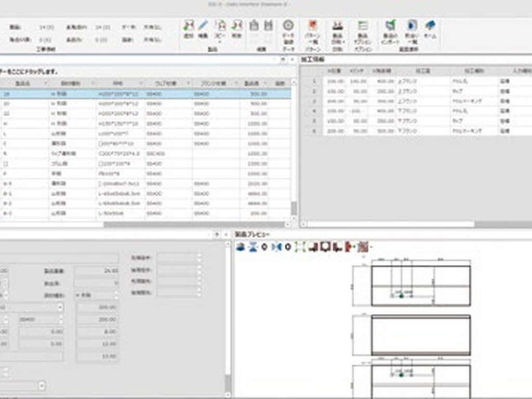Click the dark bracket icon before the square frame icon
532x399 pixels.
(x=314, y=247)
